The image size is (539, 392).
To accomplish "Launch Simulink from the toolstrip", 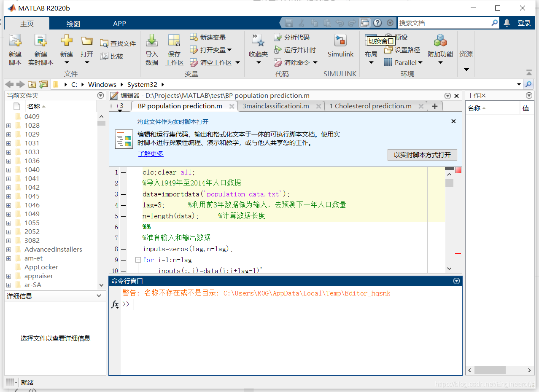I will click(340, 41).
